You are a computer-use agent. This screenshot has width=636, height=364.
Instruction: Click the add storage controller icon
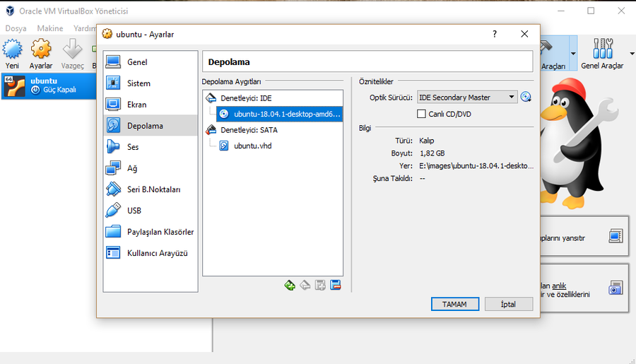(290, 285)
